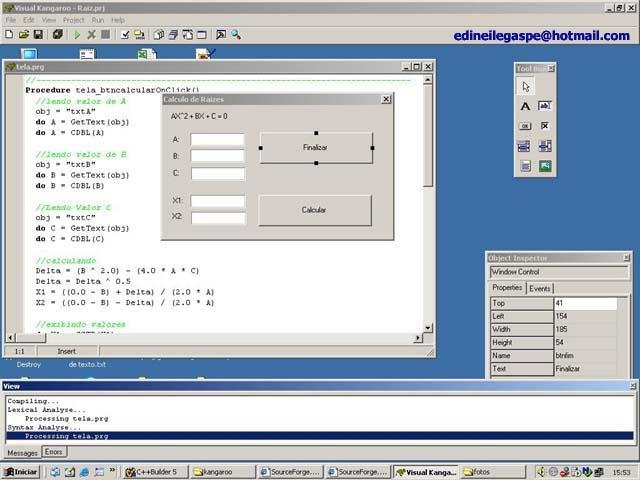Switch to fotos folder taskbar item
The image size is (640, 480).
tap(493, 472)
